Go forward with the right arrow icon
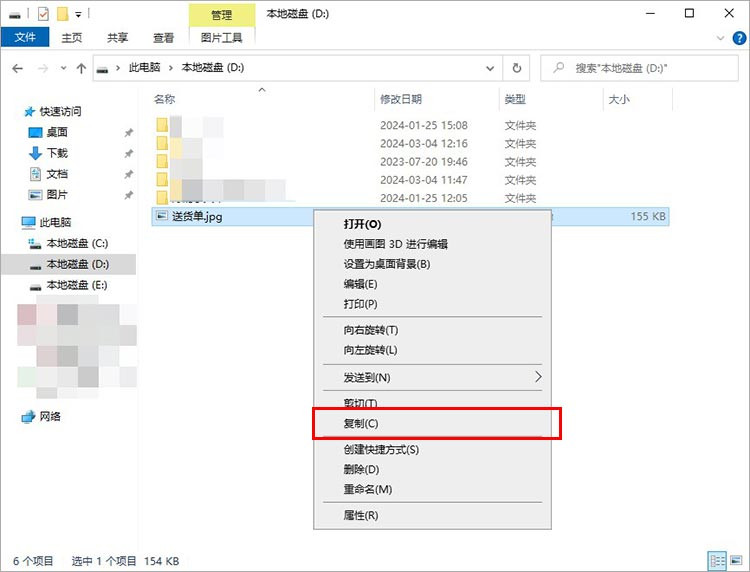This screenshot has width=750, height=572. tap(43, 68)
